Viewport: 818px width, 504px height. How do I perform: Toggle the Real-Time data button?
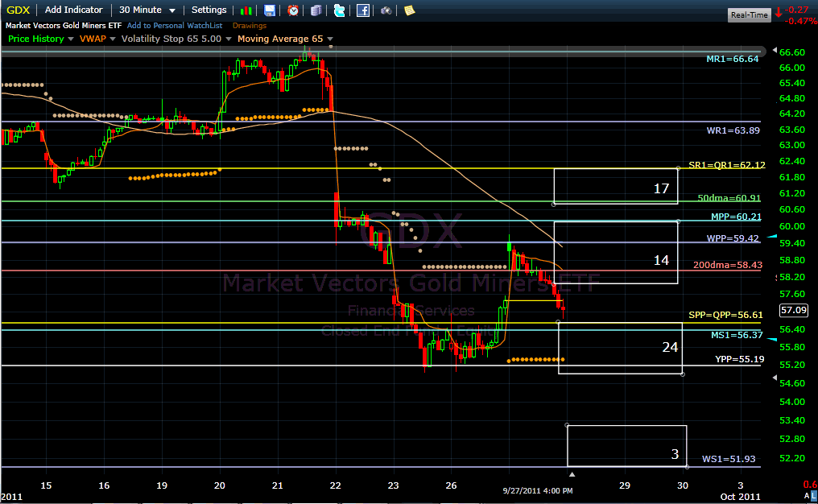(x=749, y=14)
